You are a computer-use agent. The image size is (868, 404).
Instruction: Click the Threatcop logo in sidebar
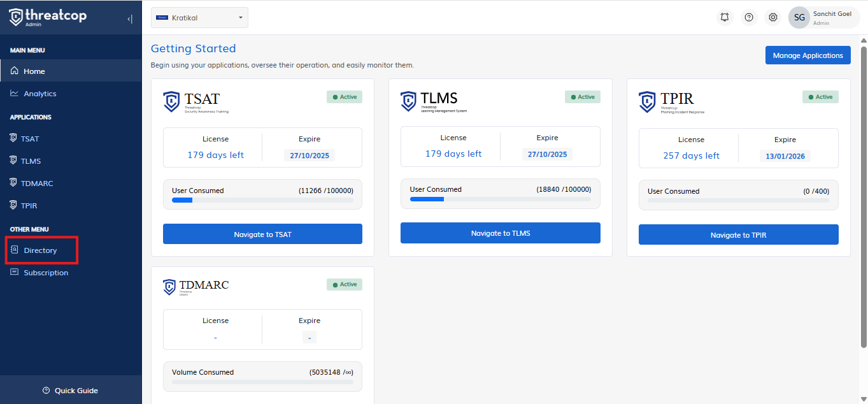coord(48,17)
